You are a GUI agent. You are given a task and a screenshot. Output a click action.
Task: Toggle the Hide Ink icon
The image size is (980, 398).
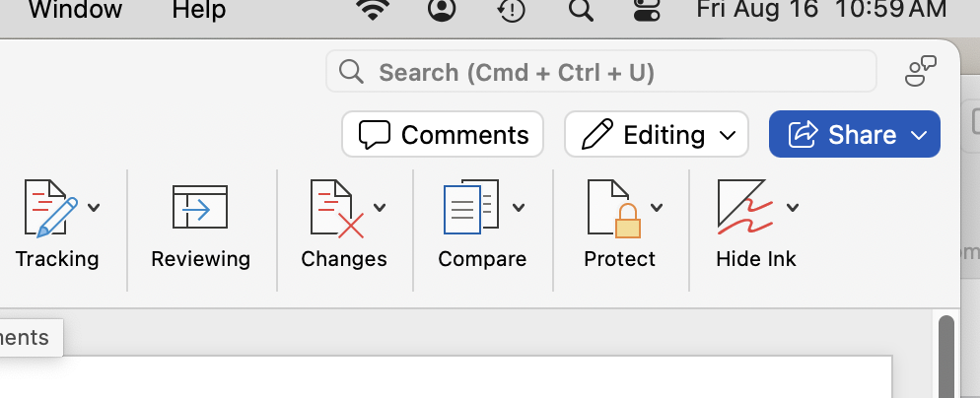point(745,208)
